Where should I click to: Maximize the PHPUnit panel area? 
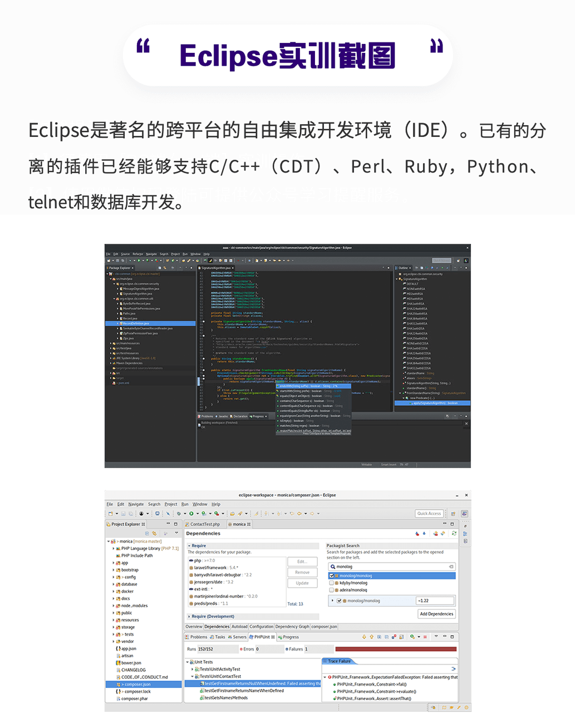[x=452, y=637]
